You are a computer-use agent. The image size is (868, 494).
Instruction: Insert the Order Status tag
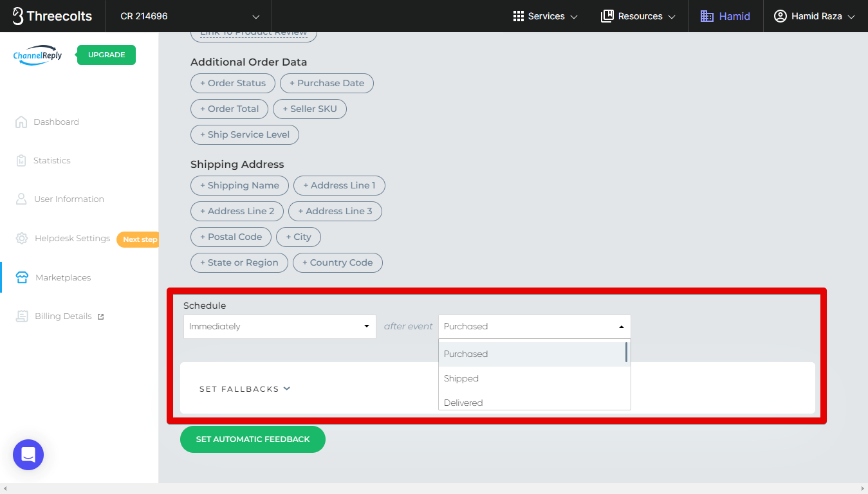tap(233, 83)
